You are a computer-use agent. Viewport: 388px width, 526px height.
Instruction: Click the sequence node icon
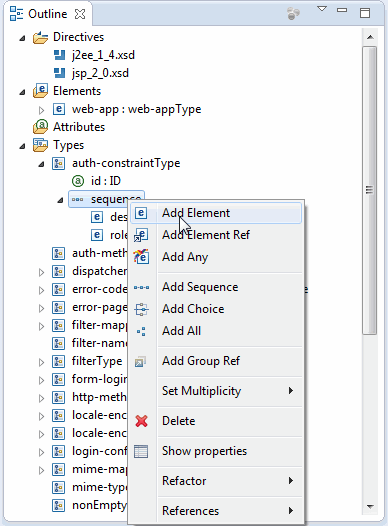point(77,200)
